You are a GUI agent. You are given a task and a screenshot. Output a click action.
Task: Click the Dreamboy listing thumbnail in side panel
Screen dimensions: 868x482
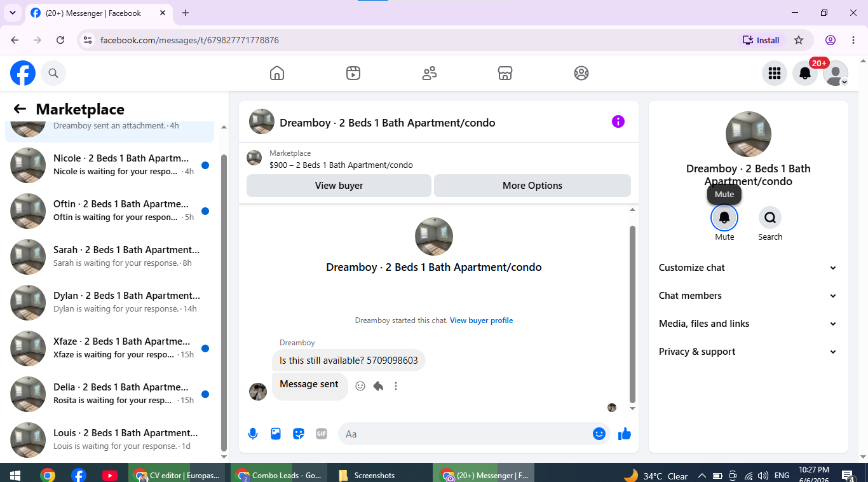coord(749,134)
